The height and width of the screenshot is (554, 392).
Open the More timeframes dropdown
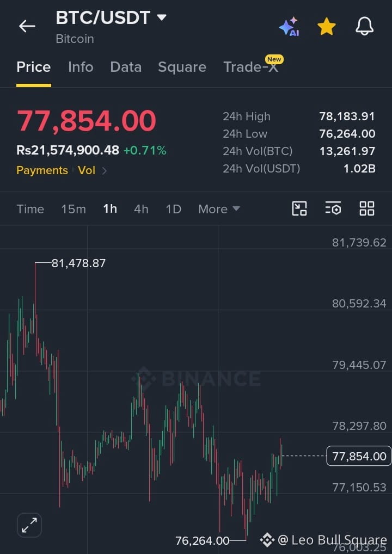point(219,209)
